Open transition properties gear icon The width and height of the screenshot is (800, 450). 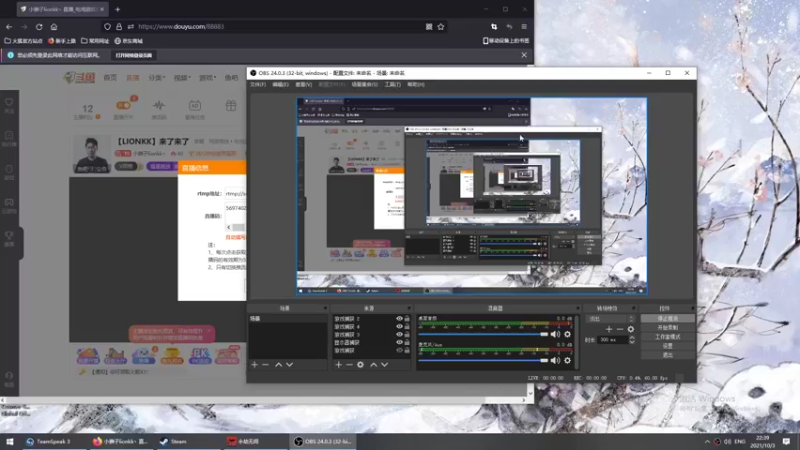(x=631, y=329)
